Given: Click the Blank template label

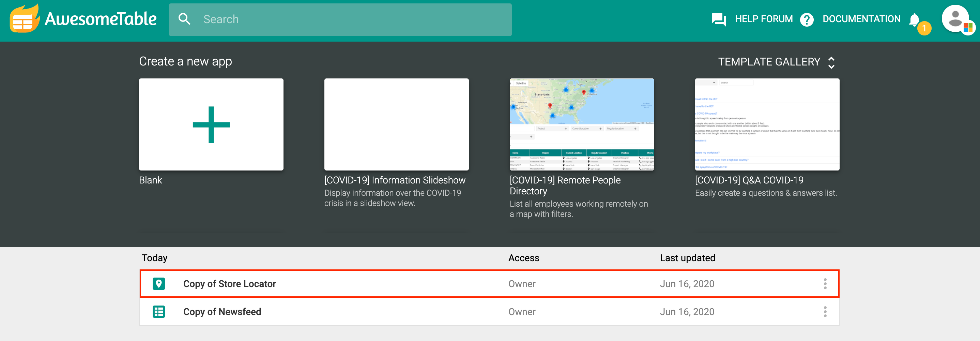Looking at the screenshot, I should point(150,180).
